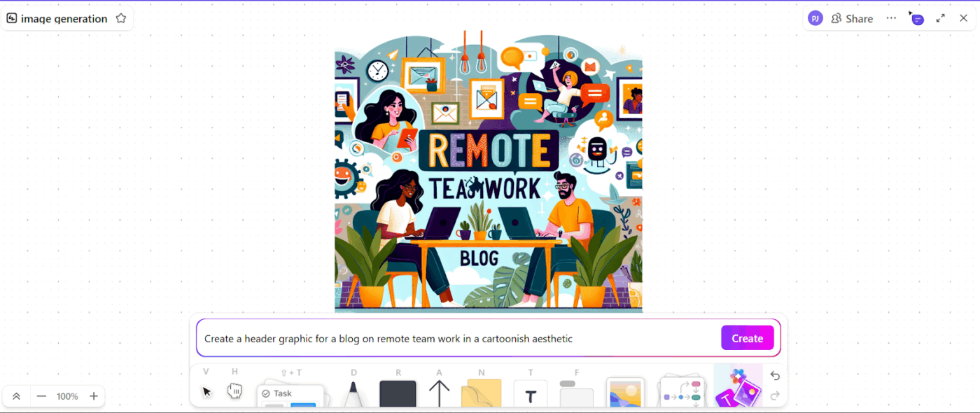Open the 100% zoom level selector
This screenshot has width=980, height=413.
[67, 396]
